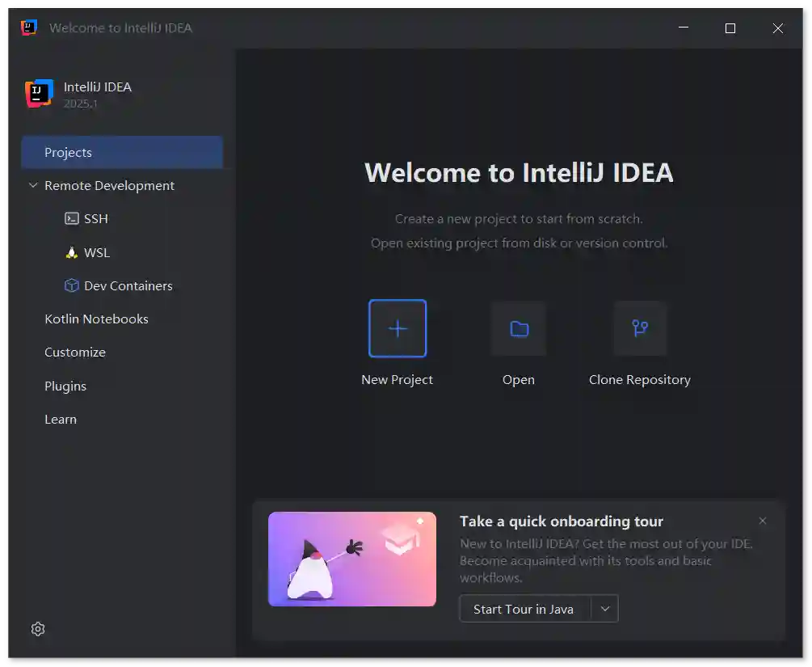
Task: Open the settings gear in bottom-left corner
Action: [x=38, y=629]
